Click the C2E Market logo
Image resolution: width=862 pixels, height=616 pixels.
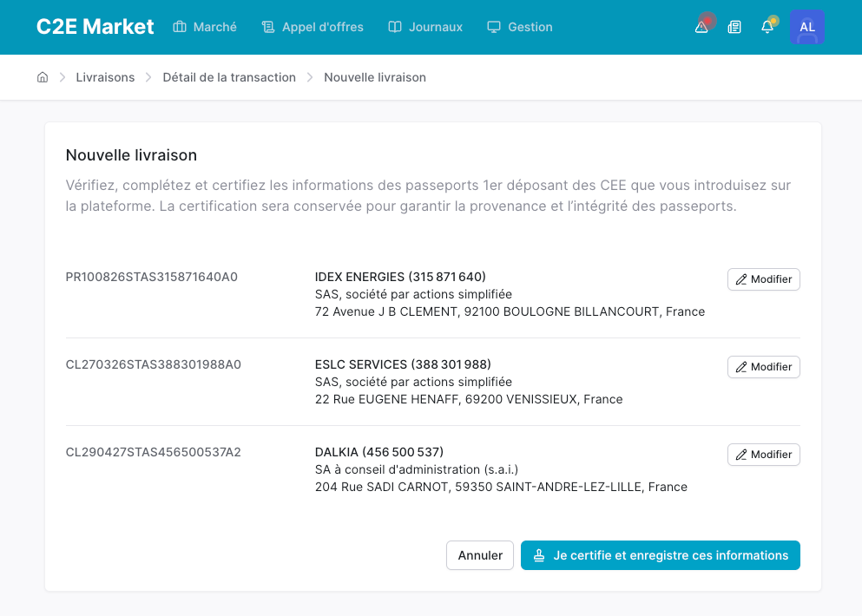click(x=95, y=27)
